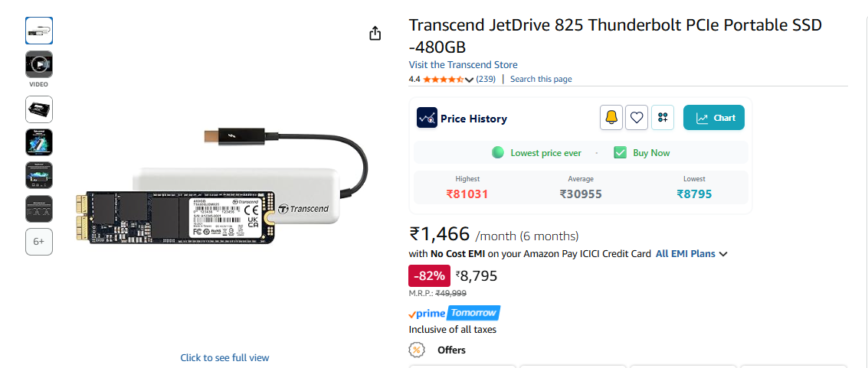Open the 239 ratings count link
This screenshot has height=368, width=868.
click(485, 79)
